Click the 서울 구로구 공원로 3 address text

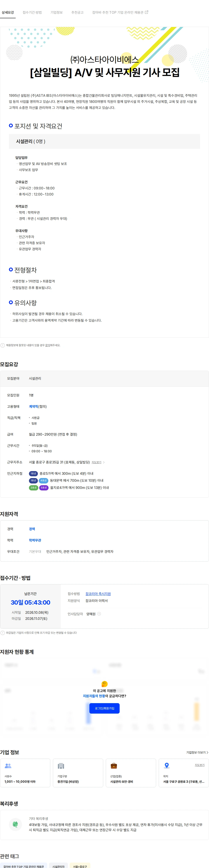click(184, 781)
